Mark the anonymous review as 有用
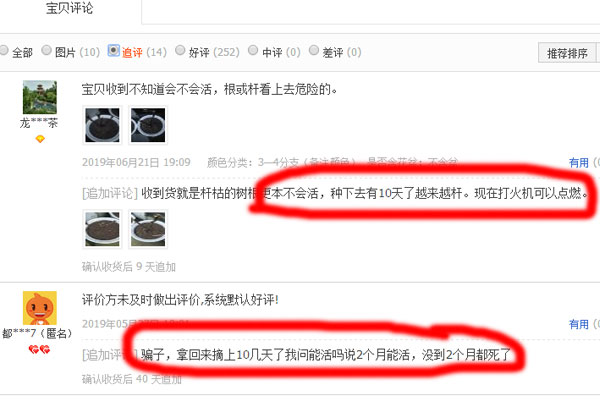The image size is (600, 400). (579, 325)
